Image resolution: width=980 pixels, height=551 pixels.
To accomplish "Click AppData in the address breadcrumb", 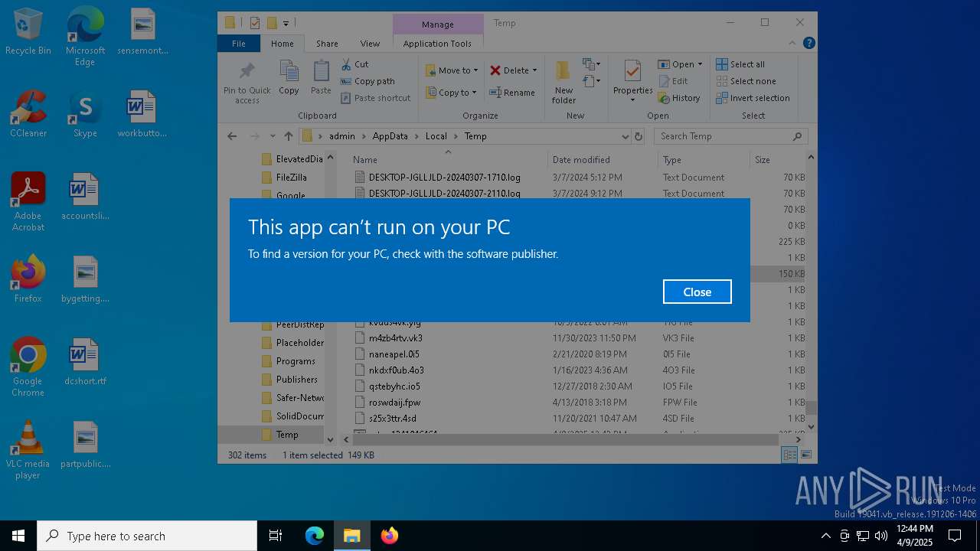I will (390, 136).
